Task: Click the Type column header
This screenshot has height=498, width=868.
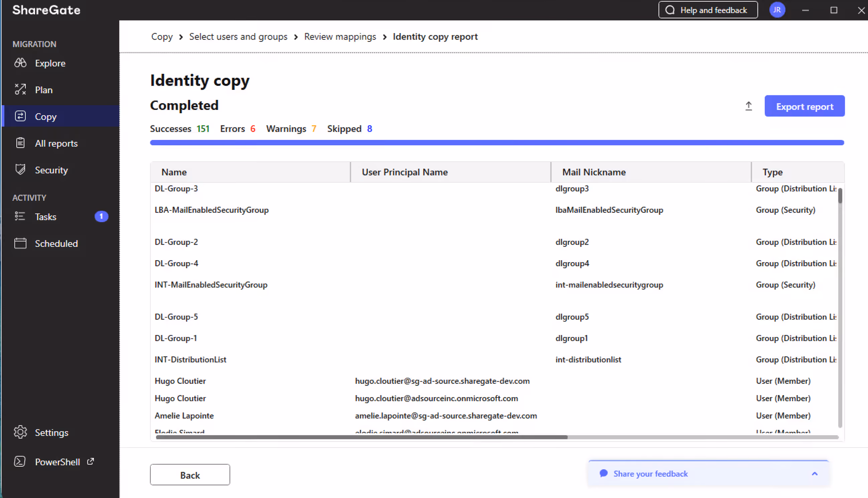Action: [x=798, y=172]
